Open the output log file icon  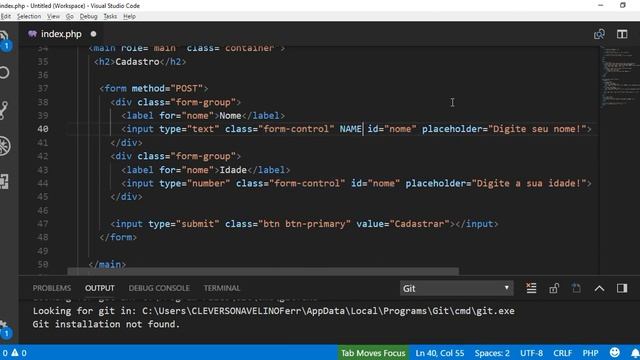click(576, 288)
